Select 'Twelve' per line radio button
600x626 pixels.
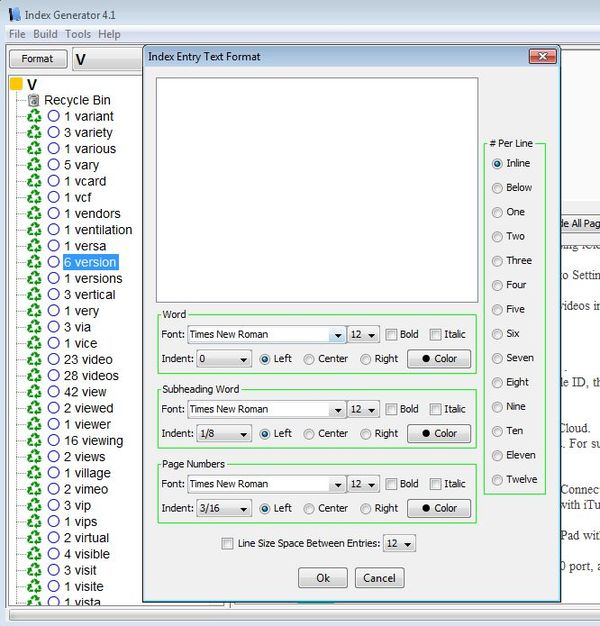pyautogui.click(x=497, y=480)
